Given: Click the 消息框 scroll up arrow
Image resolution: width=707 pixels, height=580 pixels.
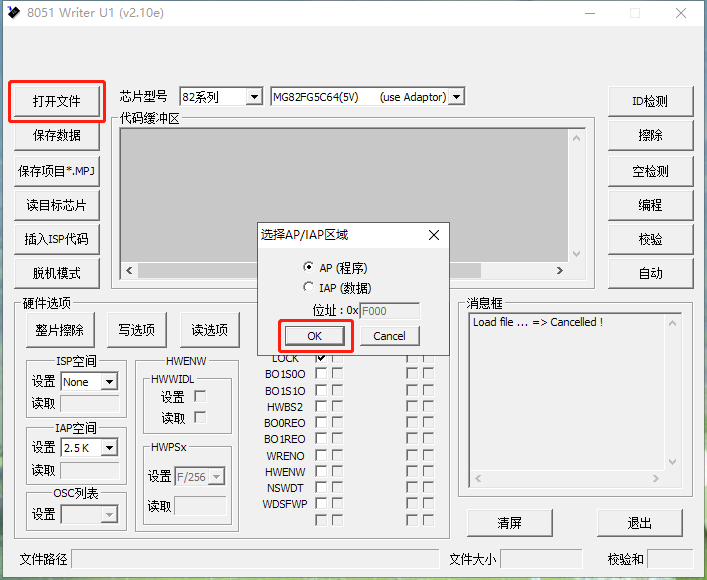Looking at the screenshot, I should [x=672, y=323].
